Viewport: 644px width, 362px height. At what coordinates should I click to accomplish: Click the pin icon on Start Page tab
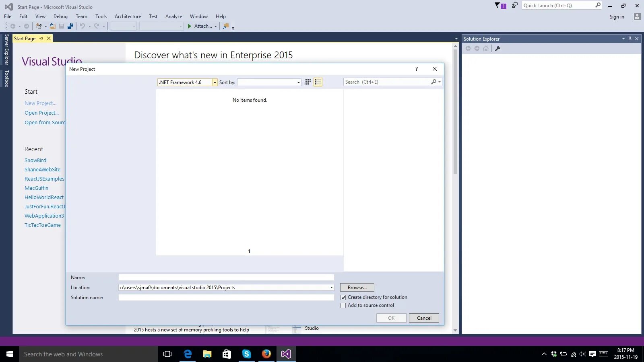[x=41, y=39]
